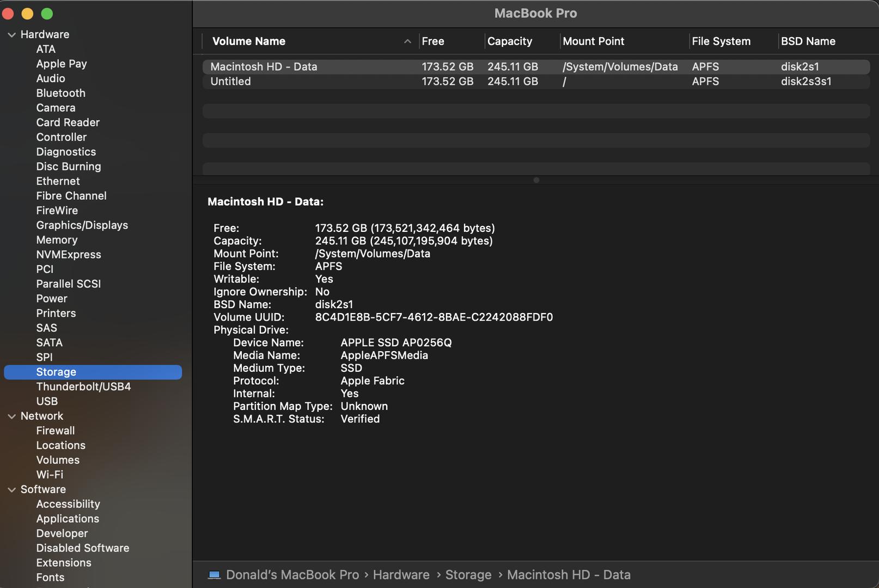Sort by the Capacity column header
Screen dimensions: 879x588
coord(510,41)
